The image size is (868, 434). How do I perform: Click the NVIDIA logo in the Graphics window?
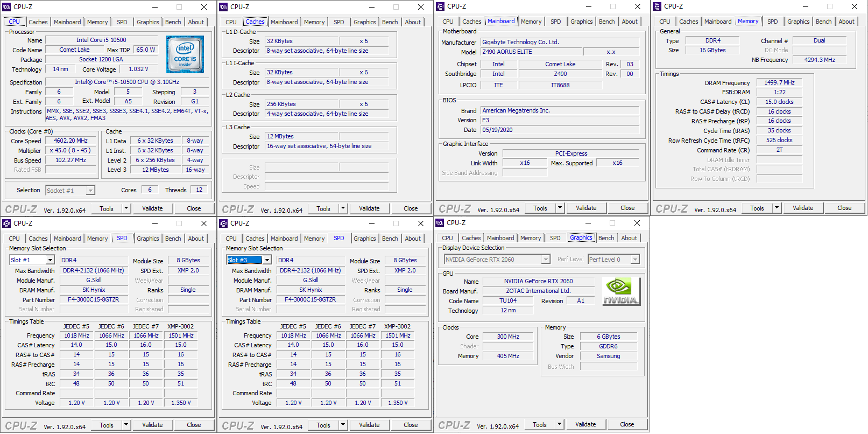click(621, 291)
